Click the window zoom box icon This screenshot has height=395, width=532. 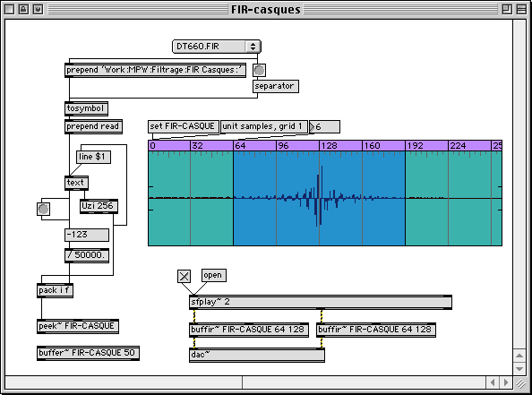[507, 9]
